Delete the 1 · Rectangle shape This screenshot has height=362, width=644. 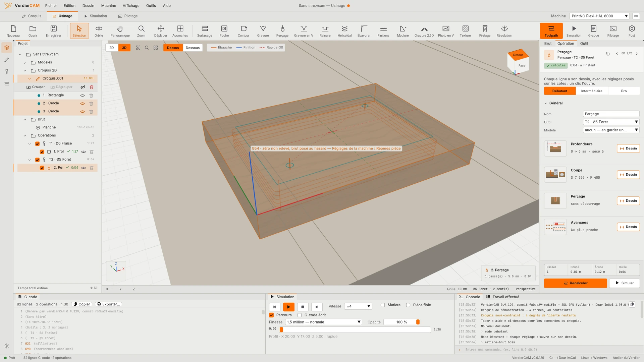point(91,96)
